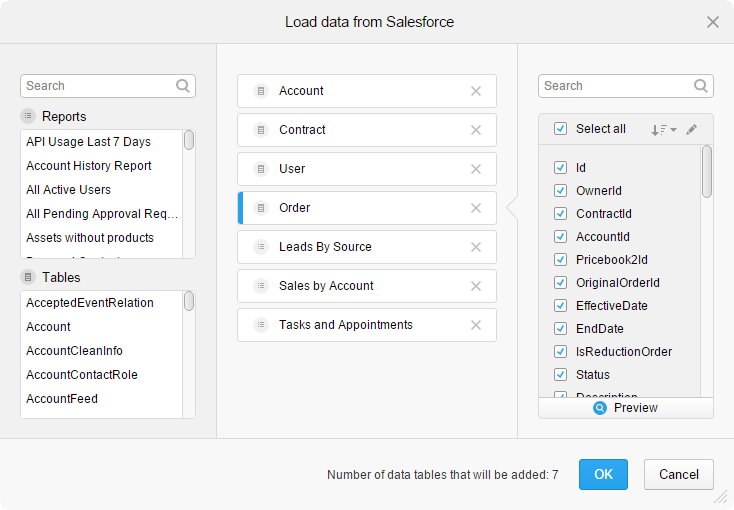Choose the All Active Users report
The image size is (734, 510).
pyautogui.click(x=68, y=190)
